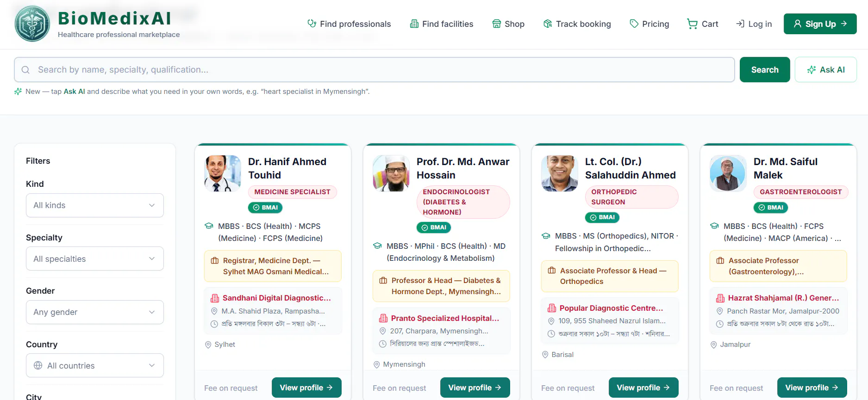This screenshot has width=868, height=400.
Task: Click the graduation cap icon on Lt. Col. Salahuddin's card
Action: 546,236
